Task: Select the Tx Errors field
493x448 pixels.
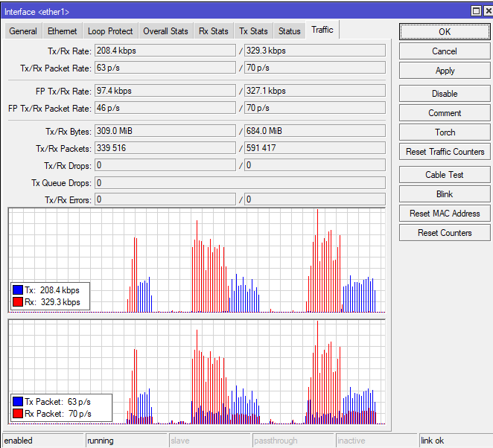Action: coord(165,199)
